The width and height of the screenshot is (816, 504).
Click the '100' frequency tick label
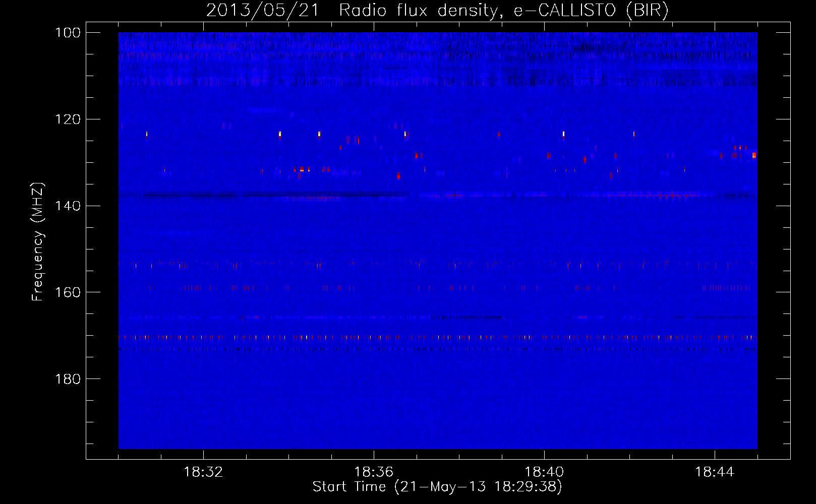click(x=67, y=33)
